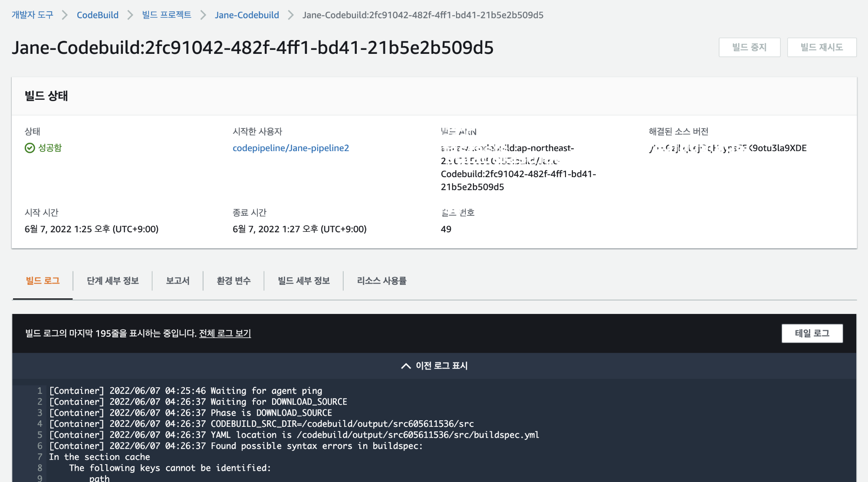Open the 보고서 tab

click(178, 281)
